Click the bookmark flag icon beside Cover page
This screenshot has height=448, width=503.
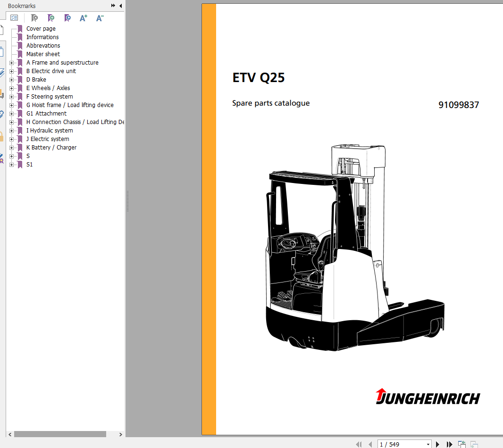coord(20,29)
